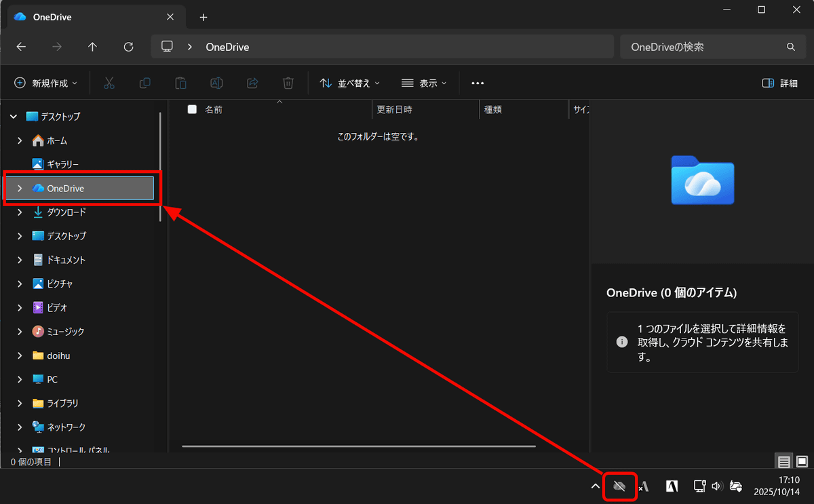Expand the ミュージック tree node
This screenshot has width=814, height=504.
pos(20,331)
